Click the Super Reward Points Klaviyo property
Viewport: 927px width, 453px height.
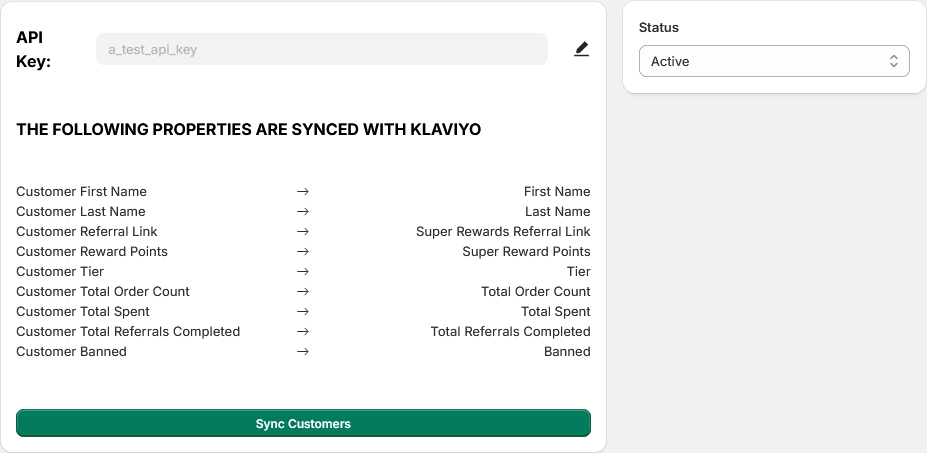click(x=526, y=251)
